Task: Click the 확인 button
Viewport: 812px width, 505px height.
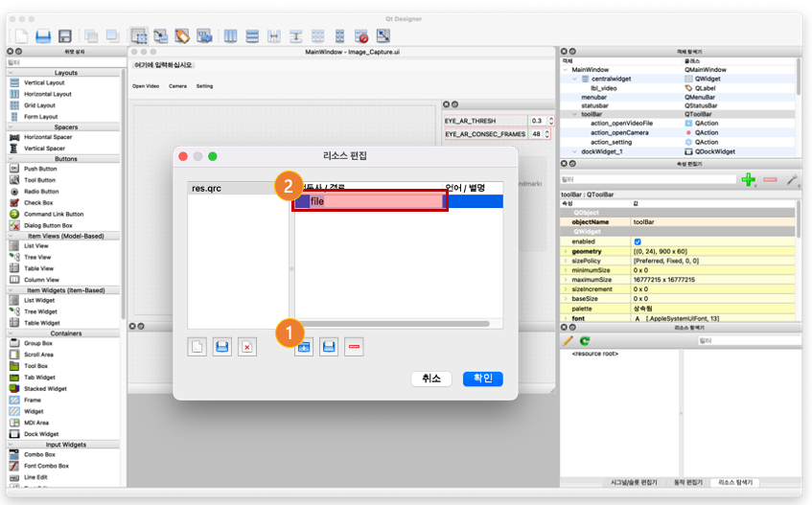Action: point(482,379)
